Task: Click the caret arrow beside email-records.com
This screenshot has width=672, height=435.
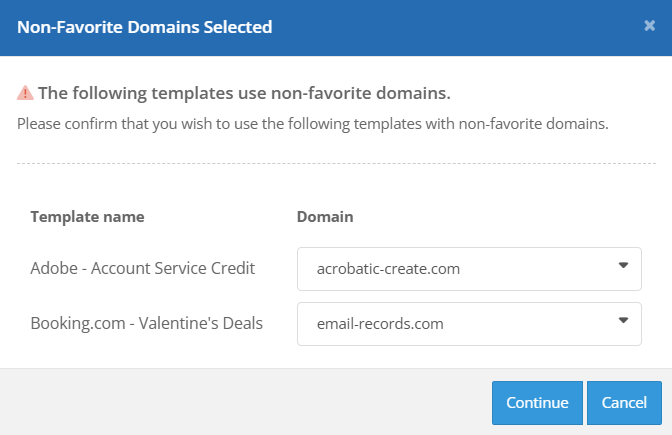Action: click(x=623, y=321)
